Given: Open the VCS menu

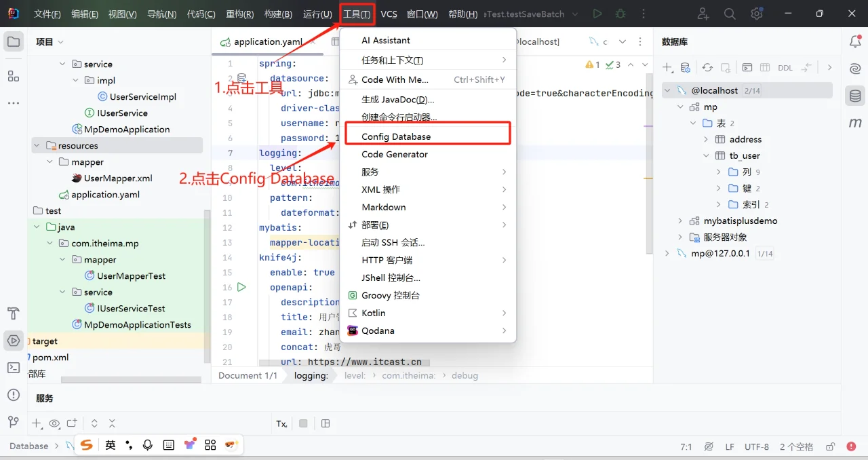Looking at the screenshot, I should click(389, 14).
